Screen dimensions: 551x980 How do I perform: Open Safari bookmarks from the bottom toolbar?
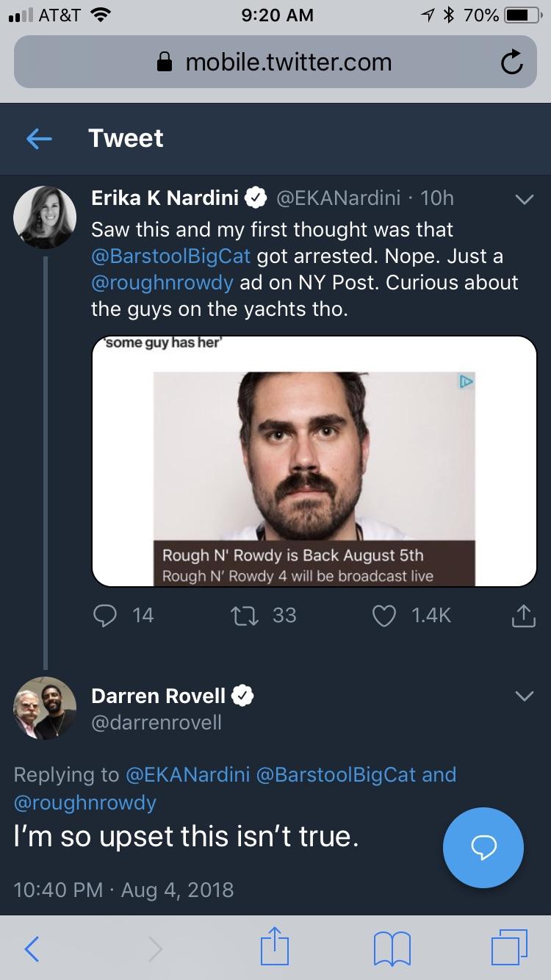[x=392, y=949]
